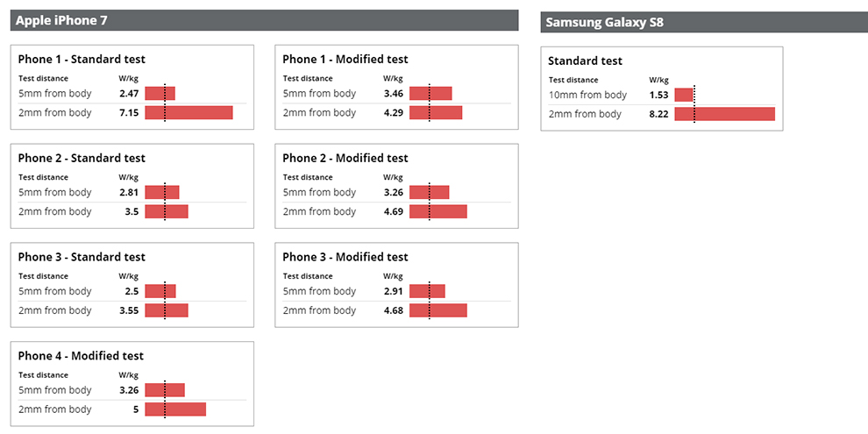Image resolution: width=868 pixels, height=434 pixels.
Task: Select the Phone 3 - Modified test title
Action: click(345, 258)
